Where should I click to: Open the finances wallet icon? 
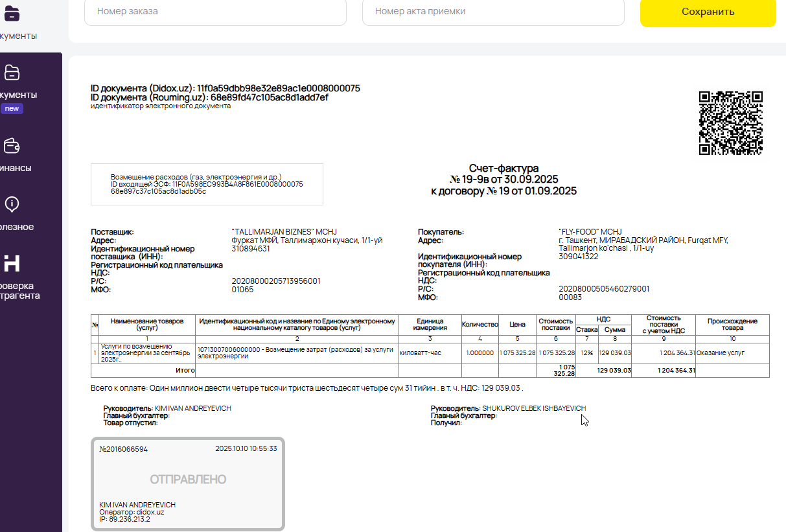click(12, 146)
